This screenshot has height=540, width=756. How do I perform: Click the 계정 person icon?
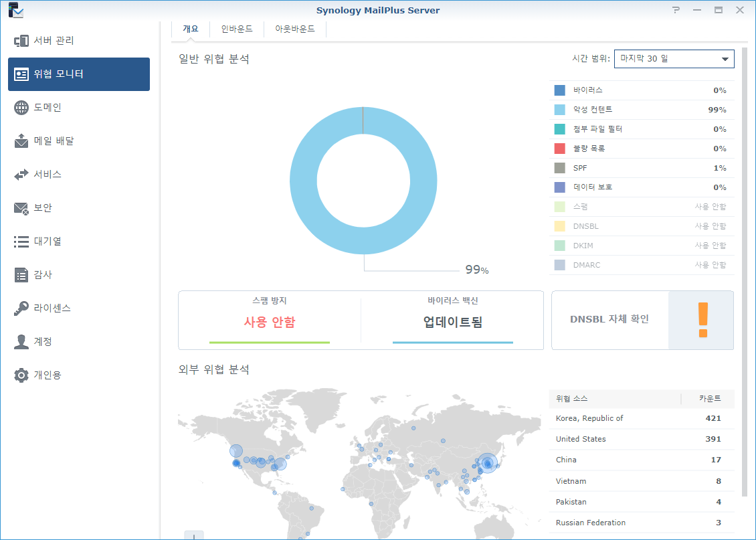tap(21, 342)
